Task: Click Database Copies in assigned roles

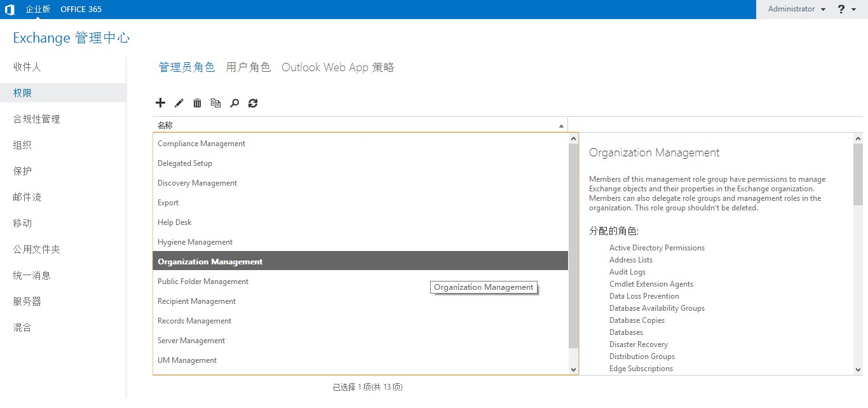Action: coord(637,320)
